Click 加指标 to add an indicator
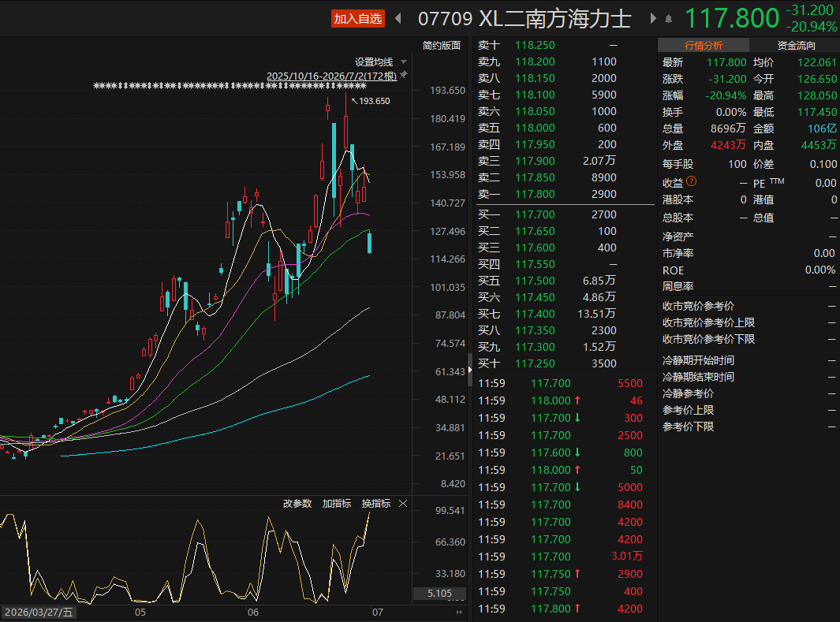840x622 pixels. (337, 503)
